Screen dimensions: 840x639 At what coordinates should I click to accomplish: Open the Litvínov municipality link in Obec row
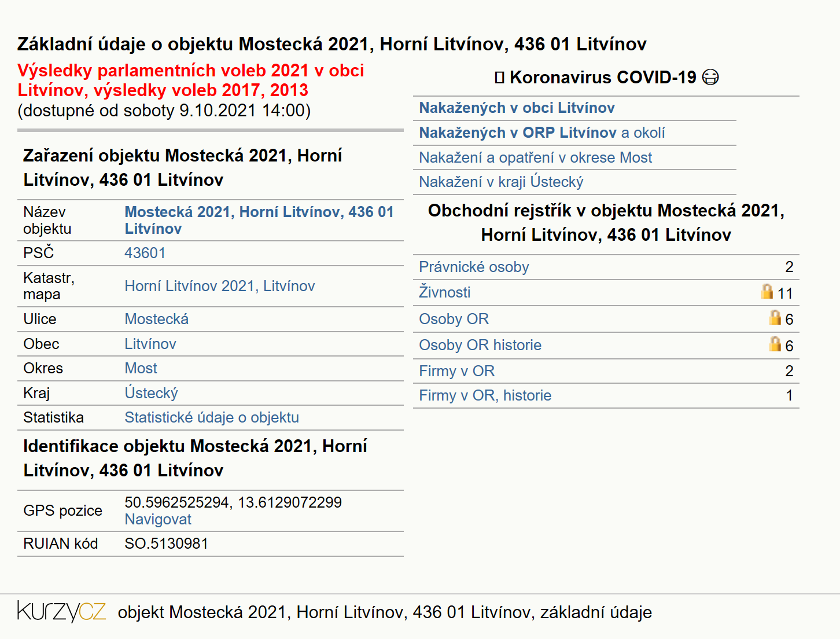pos(150,344)
